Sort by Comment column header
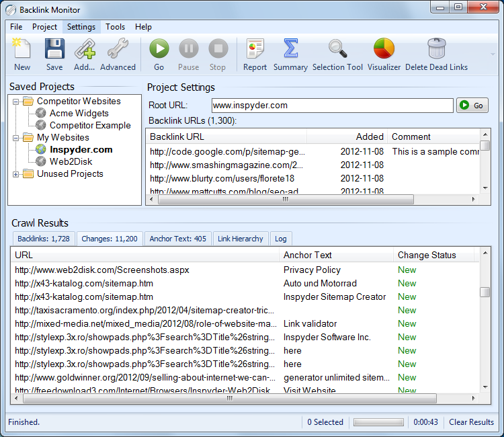The height and width of the screenshot is (437, 504). 433,136
